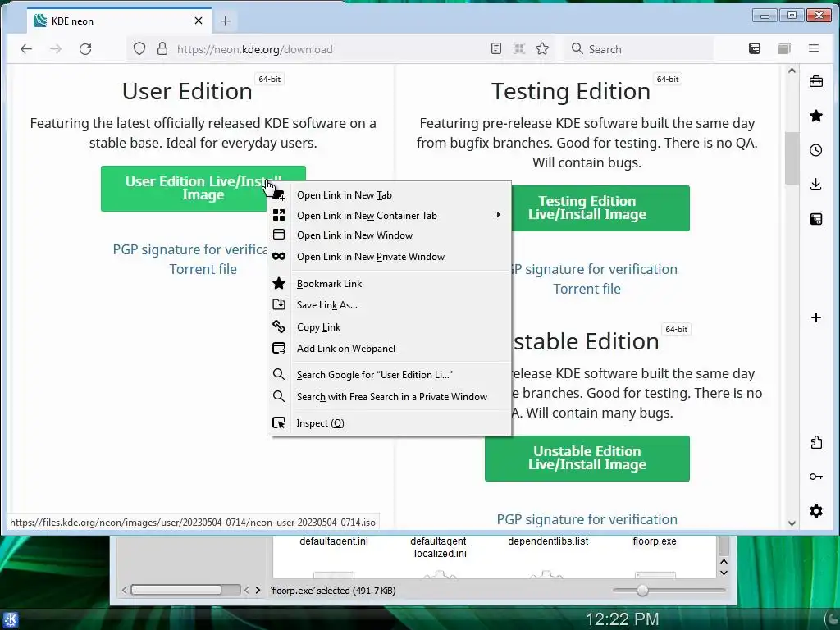This screenshot has height=630, width=840.
Task: Open the notes panel icon in sidebar
Action: pos(816,218)
